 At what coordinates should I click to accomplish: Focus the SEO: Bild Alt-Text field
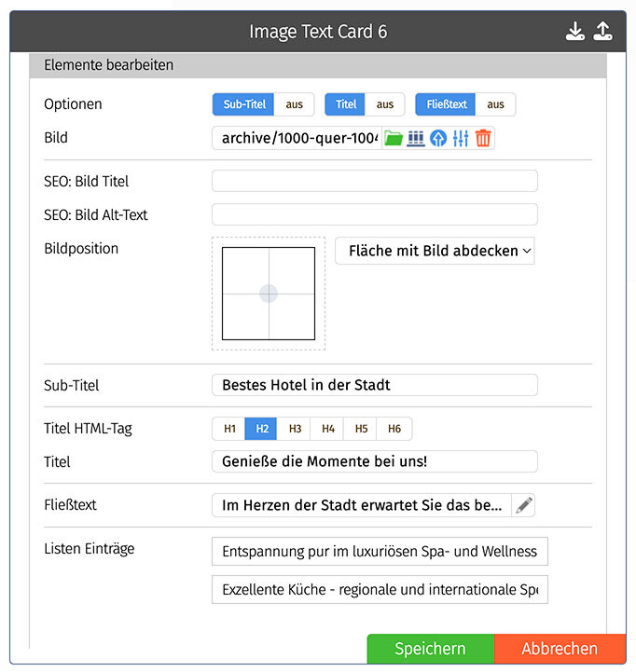(375, 214)
